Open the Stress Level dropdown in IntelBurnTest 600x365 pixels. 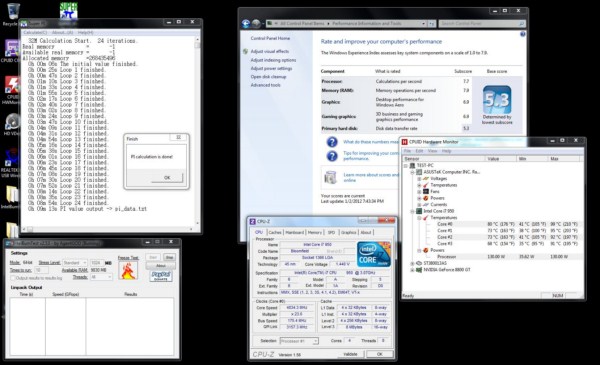pyautogui.click(x=75, y=263)
